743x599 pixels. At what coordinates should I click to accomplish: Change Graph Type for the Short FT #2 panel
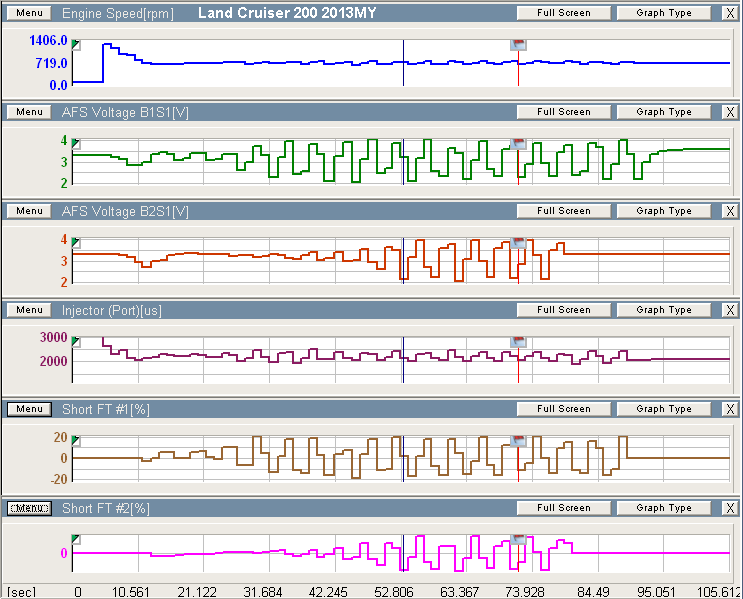click(664, 508)
